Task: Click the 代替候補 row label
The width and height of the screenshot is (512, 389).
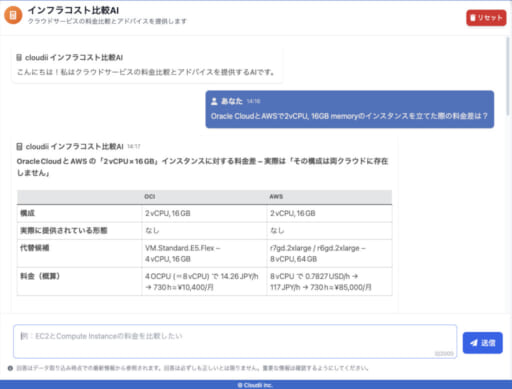Action: click(x=35, y=248)
